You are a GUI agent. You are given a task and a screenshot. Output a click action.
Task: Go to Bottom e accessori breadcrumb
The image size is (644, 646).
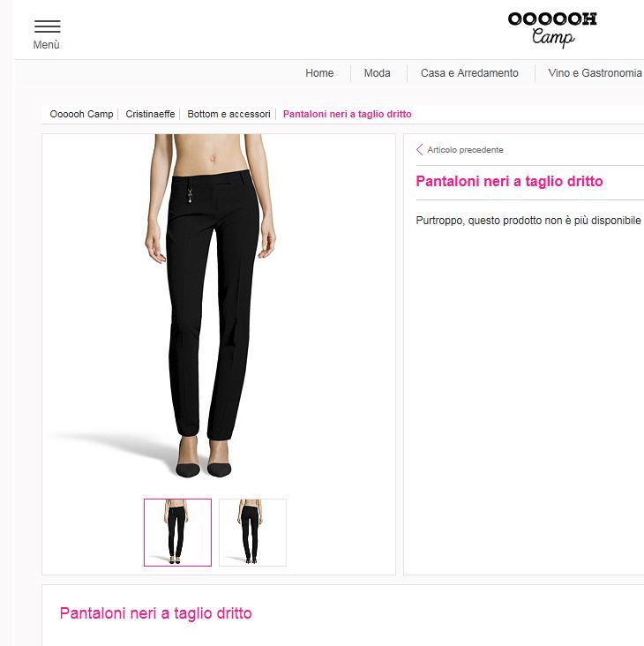point(229,114)
